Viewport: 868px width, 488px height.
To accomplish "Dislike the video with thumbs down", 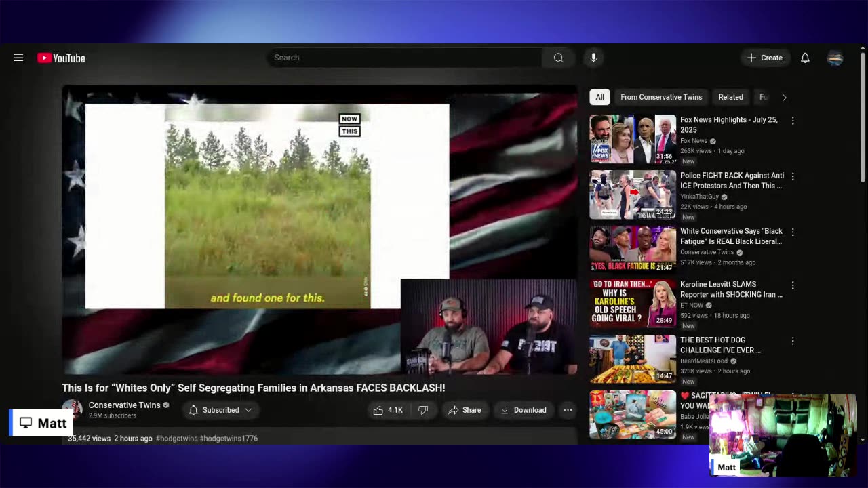I will (x=423, y=410).
